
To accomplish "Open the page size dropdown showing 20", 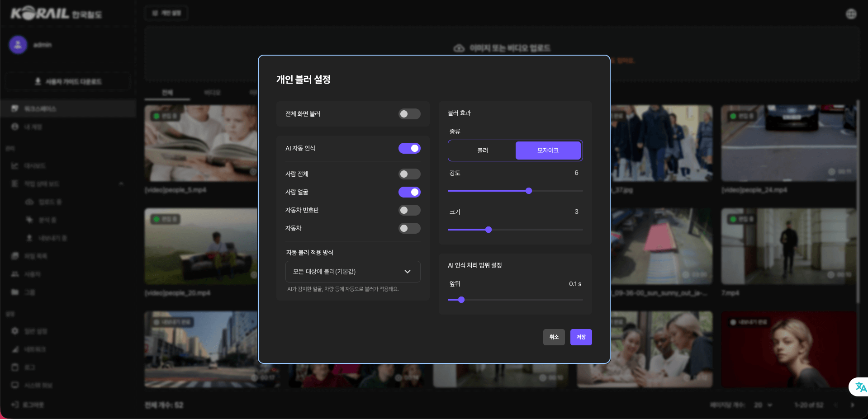I will click(763, 405).
